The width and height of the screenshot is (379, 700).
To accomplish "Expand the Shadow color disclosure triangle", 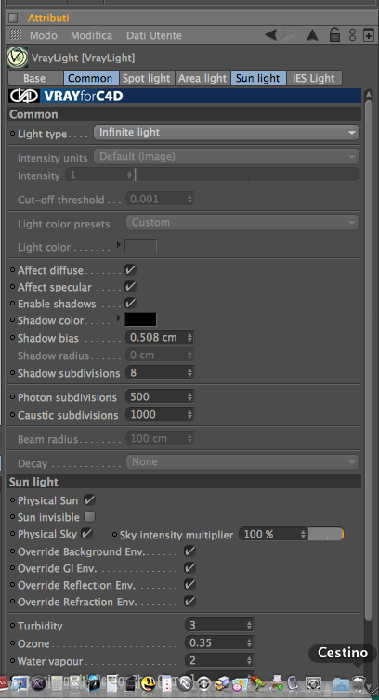I will tap(119, 318).
